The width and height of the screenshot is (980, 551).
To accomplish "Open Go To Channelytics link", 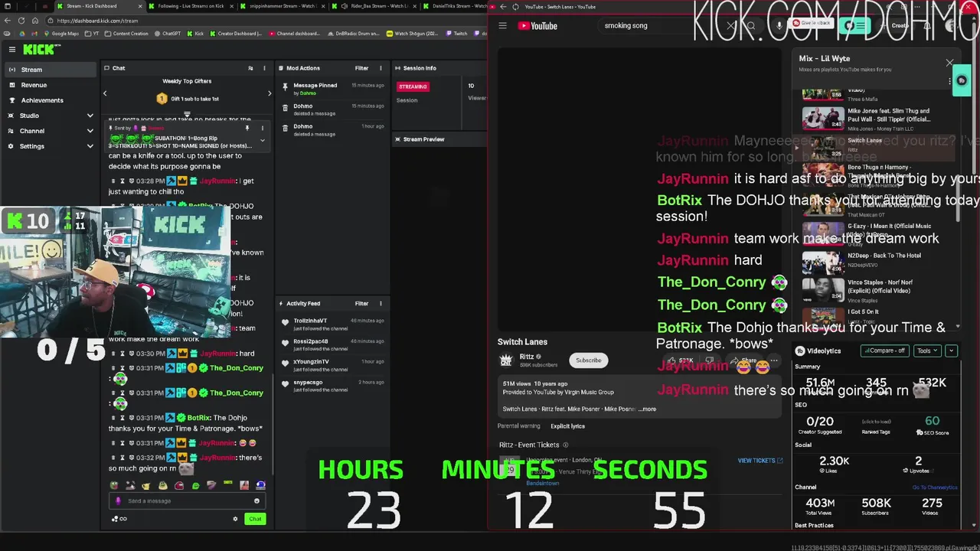I will (x=934, y=487).
